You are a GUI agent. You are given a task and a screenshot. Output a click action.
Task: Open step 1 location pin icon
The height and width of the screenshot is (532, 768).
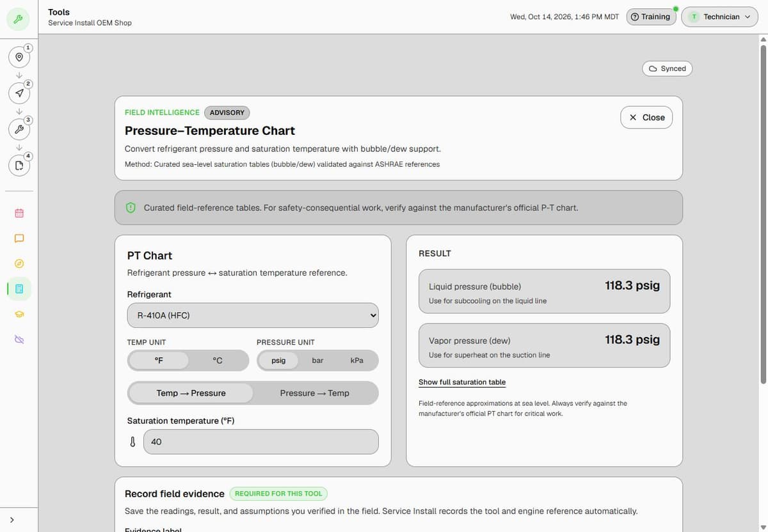coord(19,58)
